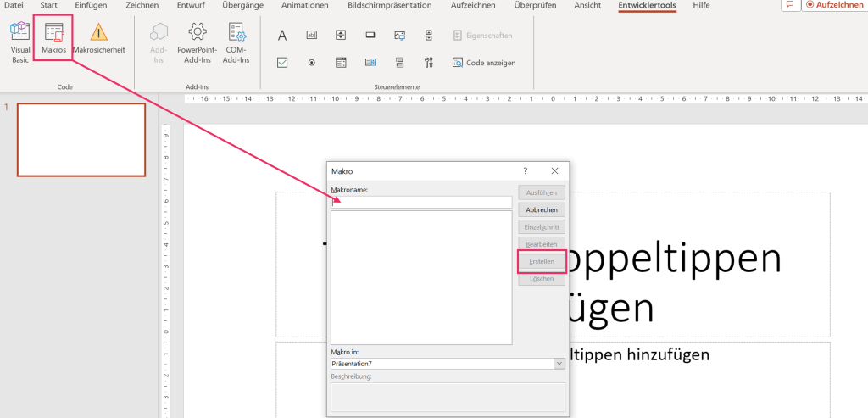This screenshot has height=418, width=868.
Task: Select the Entwicklertools tab
Action: tap(647, 5)
